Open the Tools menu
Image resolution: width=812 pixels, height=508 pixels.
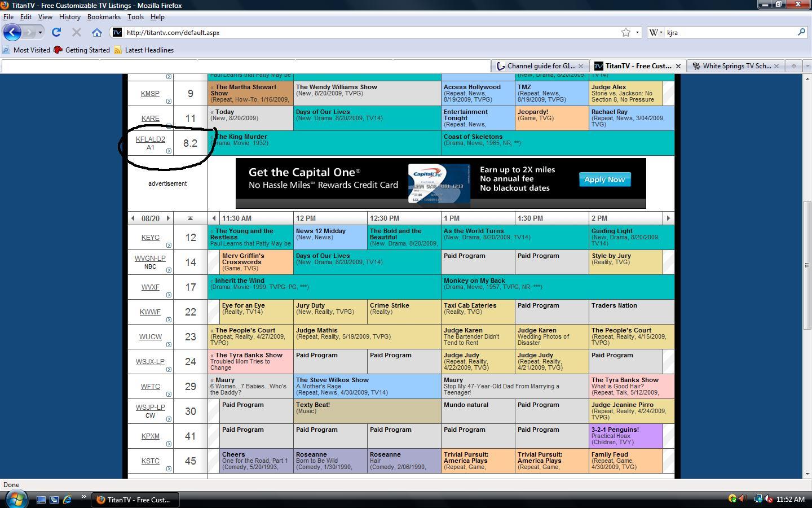[135, 17]
